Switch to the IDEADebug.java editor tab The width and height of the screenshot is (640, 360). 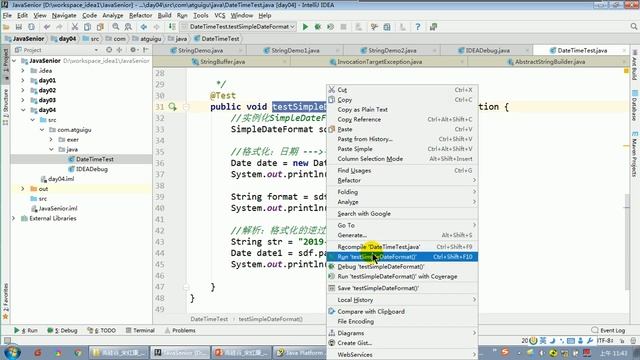[x=487, y=51]
